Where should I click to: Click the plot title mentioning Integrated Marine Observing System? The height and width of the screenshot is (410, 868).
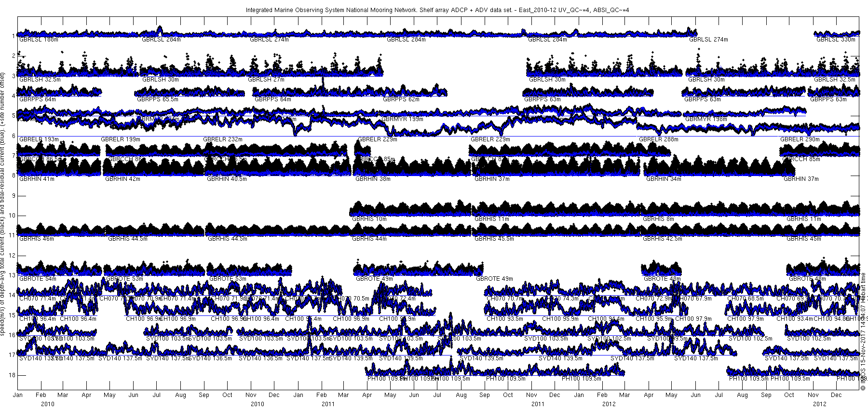437,10
